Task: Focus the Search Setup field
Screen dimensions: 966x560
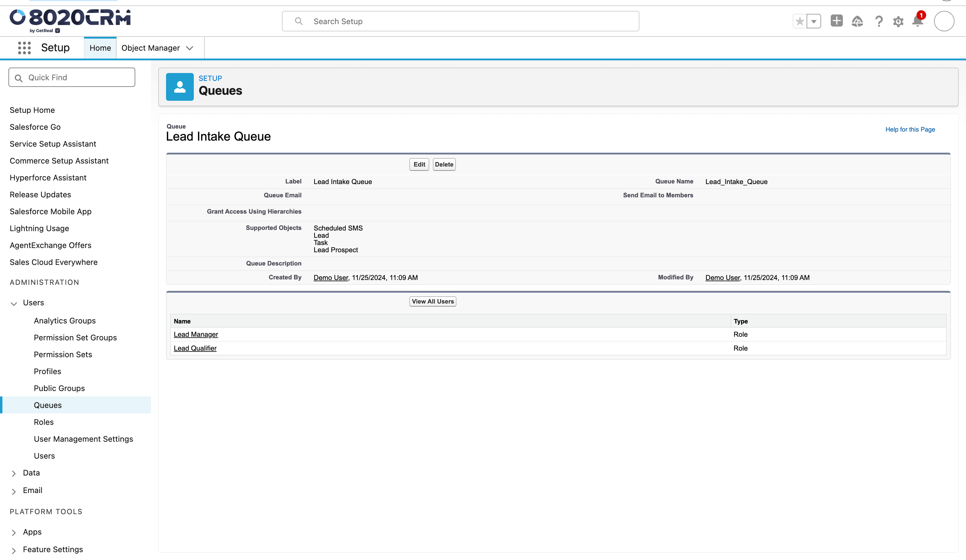Action: click(460, 21)
